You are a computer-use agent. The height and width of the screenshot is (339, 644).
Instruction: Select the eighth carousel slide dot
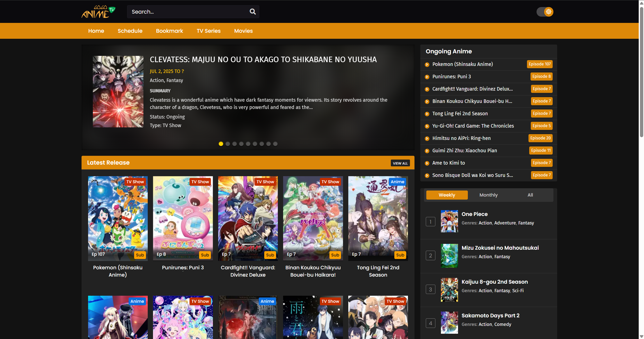[269, 144]
